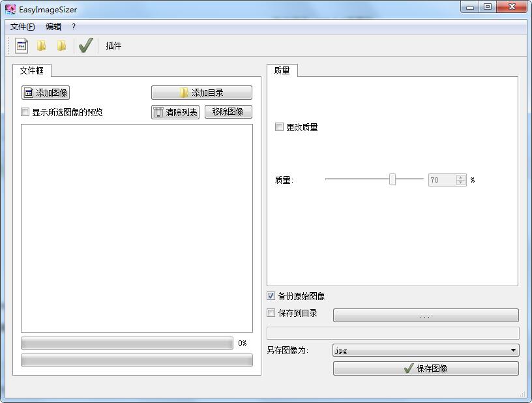The image size is (532, 403).
Task: Click the image file list area
Action: (x=137, y=228)
